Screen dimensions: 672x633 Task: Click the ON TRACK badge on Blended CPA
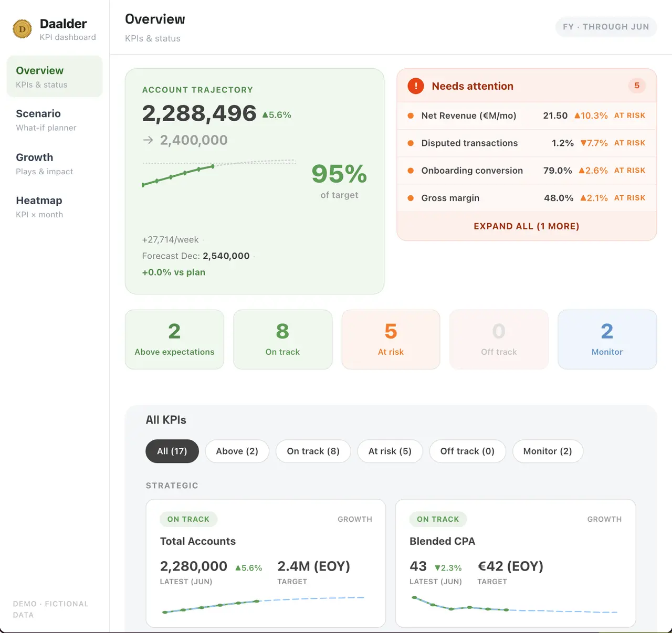pos(438,519)
